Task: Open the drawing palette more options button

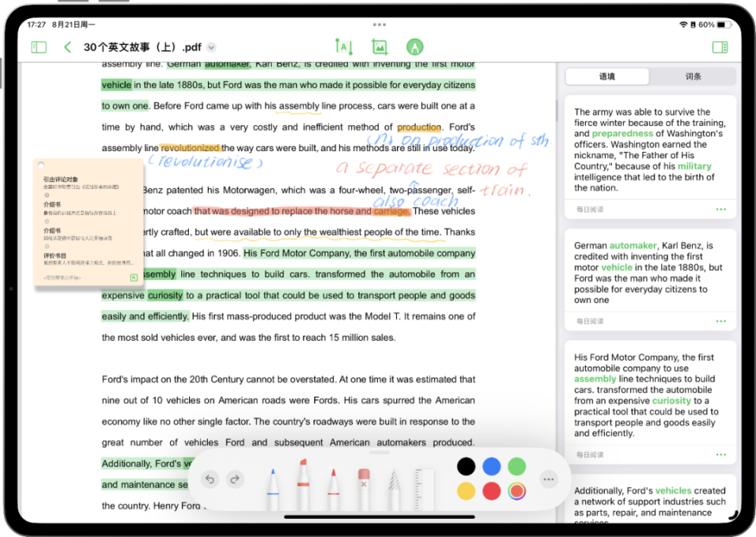Action: (x=549, y=480)
